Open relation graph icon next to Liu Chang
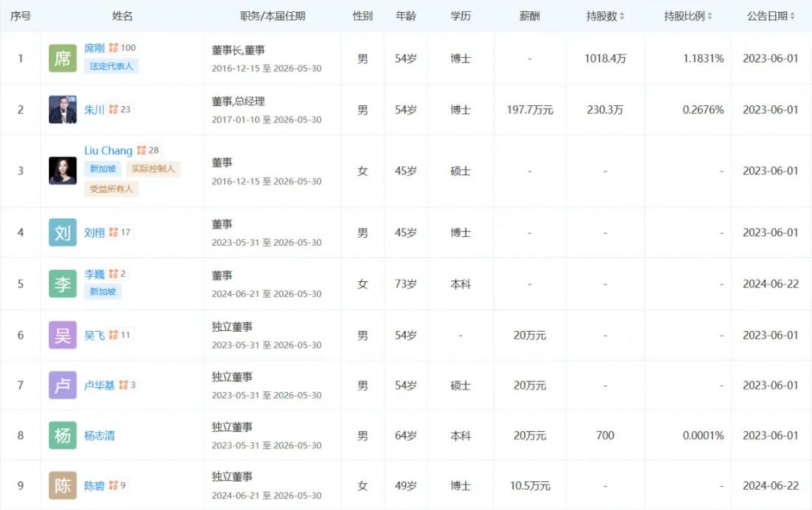Viewport: 812px width, 510px height. pos(141,150)
